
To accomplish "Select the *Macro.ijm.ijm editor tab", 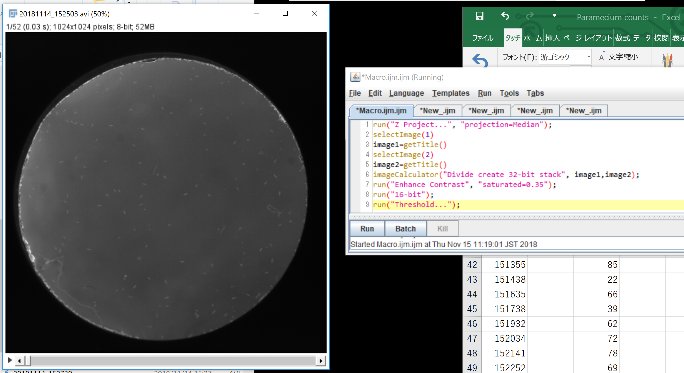I will click(381, 111).
